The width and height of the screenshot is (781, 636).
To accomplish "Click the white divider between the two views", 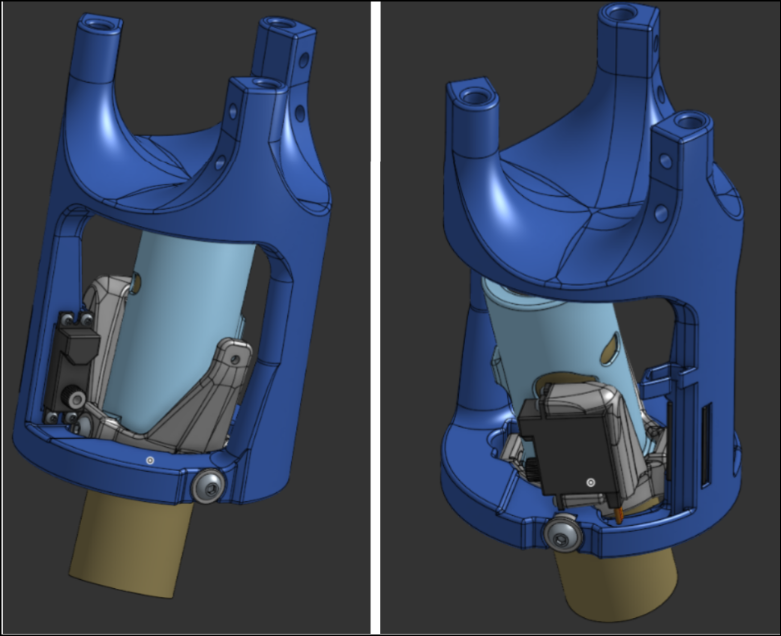I will tap(374, 318).
